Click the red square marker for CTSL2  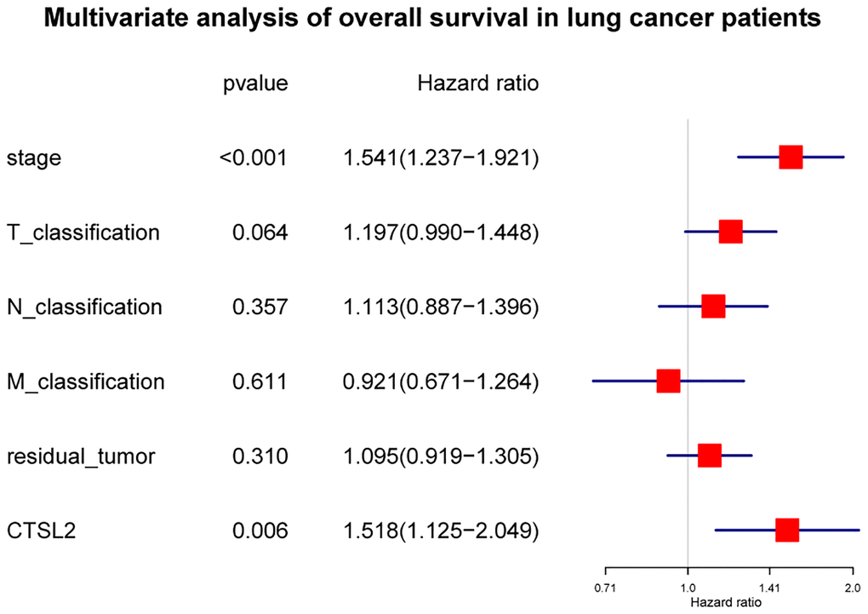click(x=787, y=531)
